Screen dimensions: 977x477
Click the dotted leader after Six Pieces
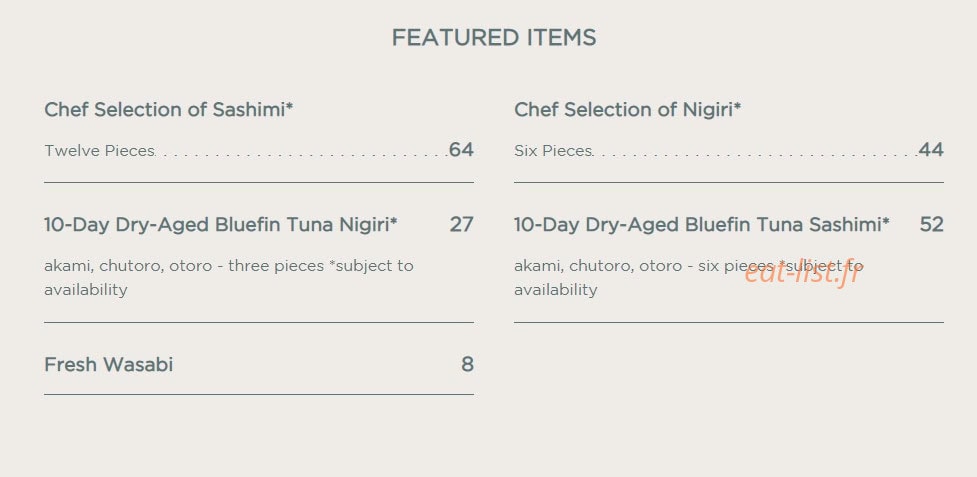(755, 155)
